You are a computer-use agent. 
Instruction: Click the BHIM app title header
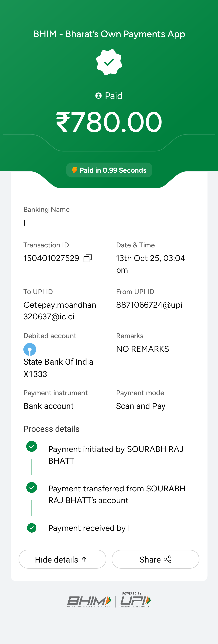coord(109,34)
